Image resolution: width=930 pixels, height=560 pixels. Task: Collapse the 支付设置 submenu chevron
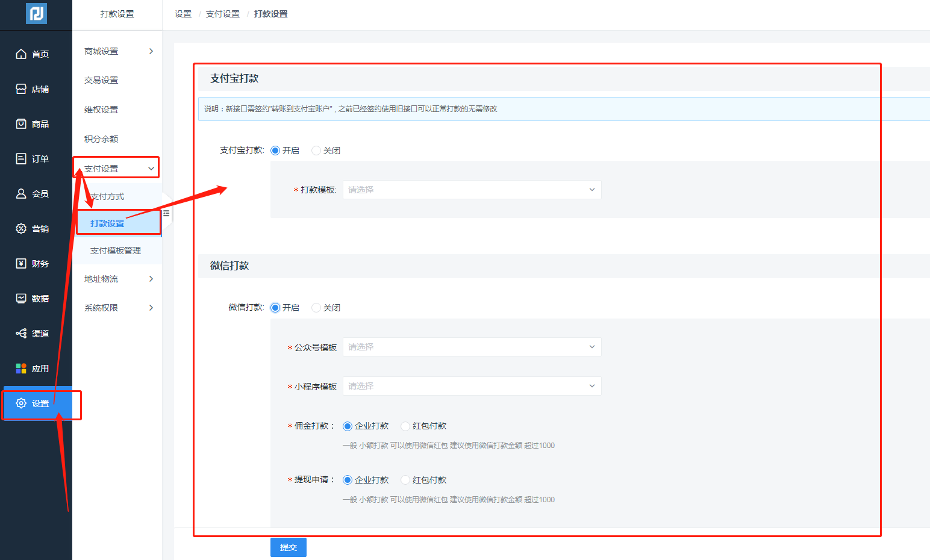(151, 169)
